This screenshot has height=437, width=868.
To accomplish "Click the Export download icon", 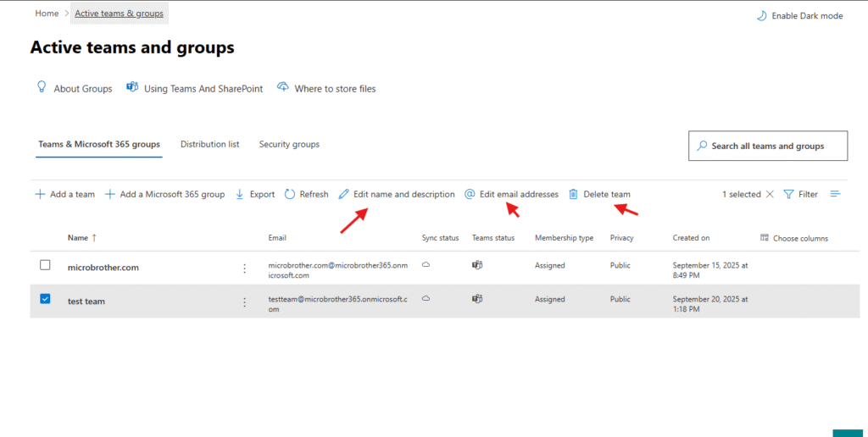I will coord(240,195).
